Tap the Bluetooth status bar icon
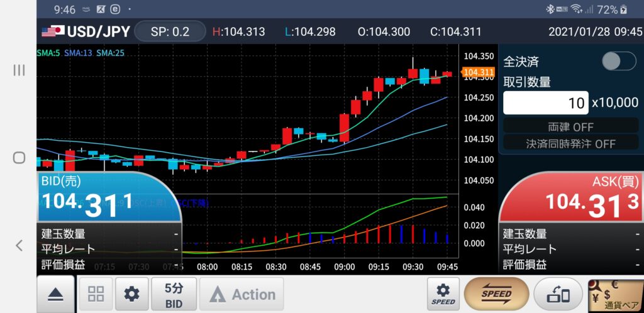644x313 pixels. click(550, 9)
